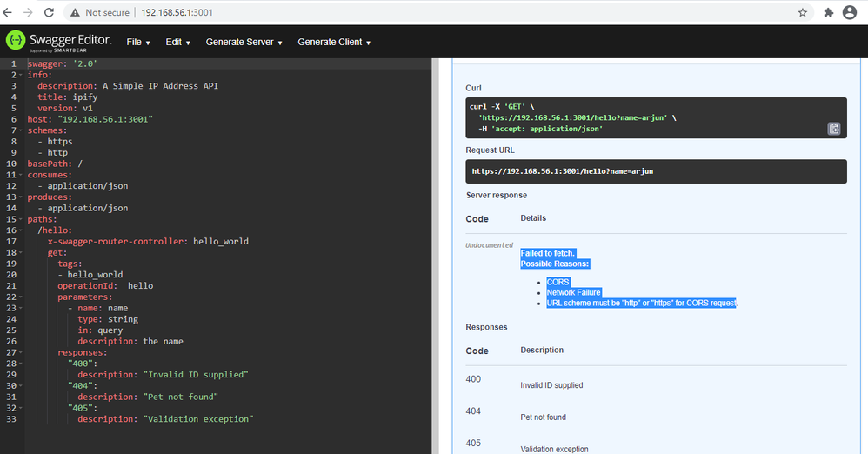Open the File menu
The image size is (868, 454).
pos(137,42)
